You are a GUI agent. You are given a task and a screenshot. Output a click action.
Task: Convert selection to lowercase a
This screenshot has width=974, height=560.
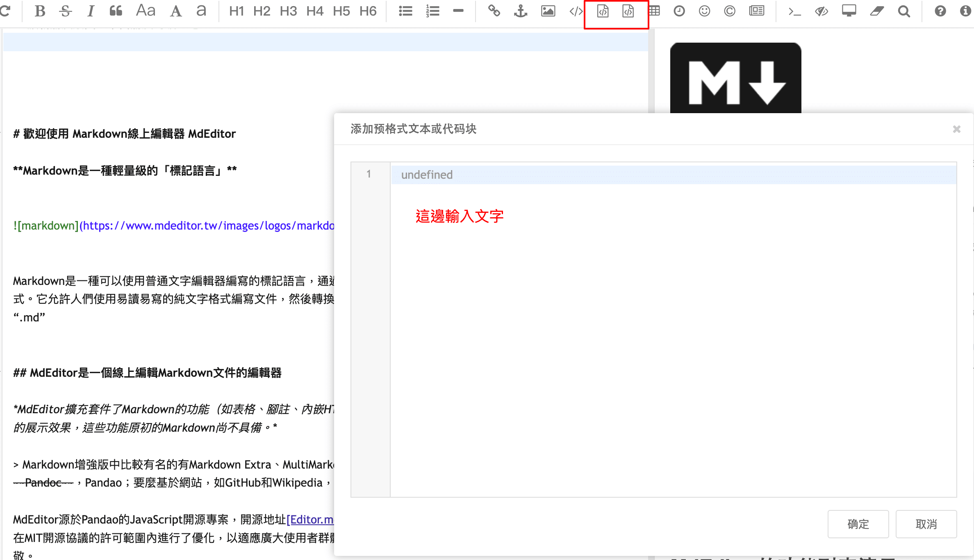(201, 11)
